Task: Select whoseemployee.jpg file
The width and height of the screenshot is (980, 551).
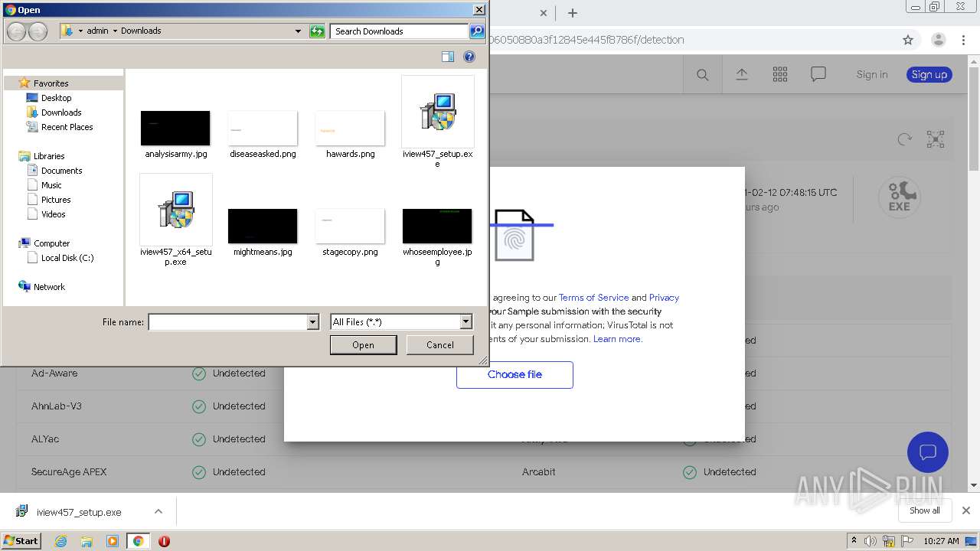Action: coord(437,237)
